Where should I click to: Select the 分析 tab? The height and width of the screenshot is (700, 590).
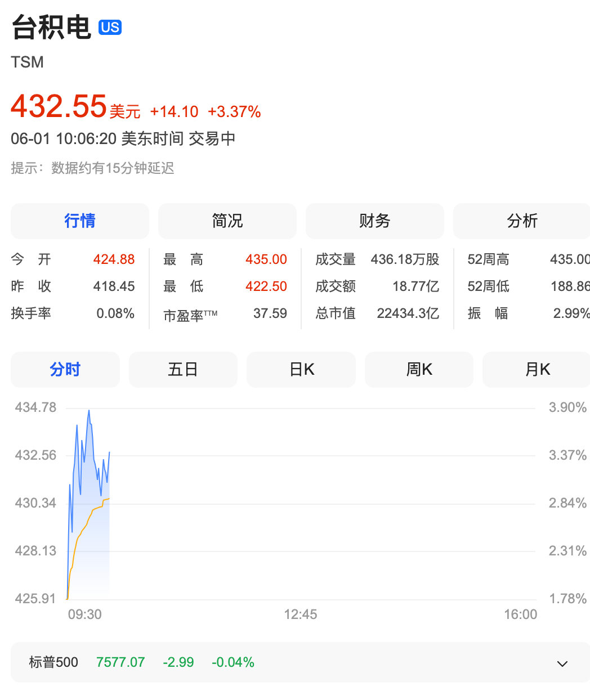point(522,221)
